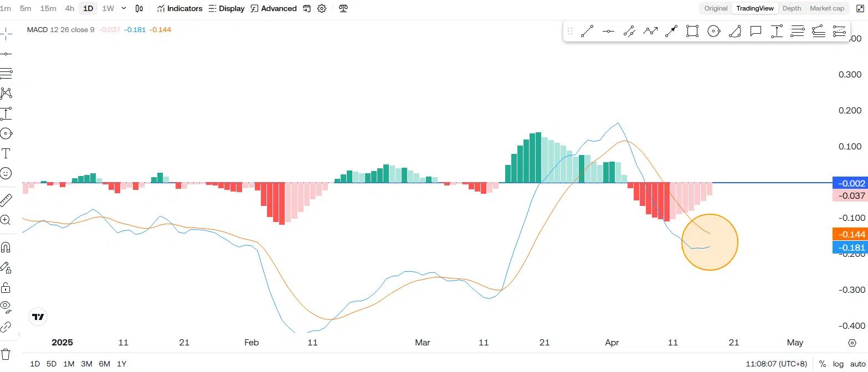Click the MACD indicator legend label
Image resolution: width=868 pixels, height=372 pixels.
pyautogui.click(x=60, y=29)
